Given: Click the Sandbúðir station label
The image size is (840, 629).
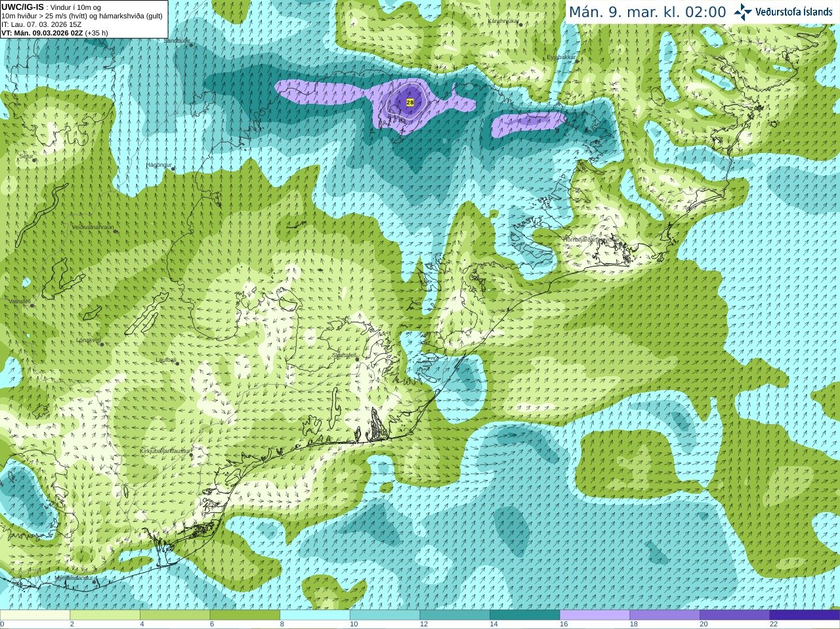Looking at the screenshot, I should pos(177,41).
